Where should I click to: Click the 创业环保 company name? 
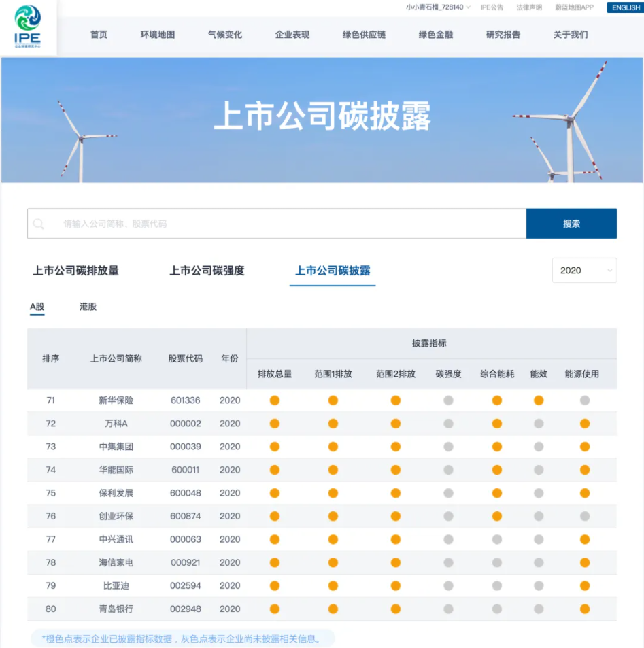click(x=116, y=516)
